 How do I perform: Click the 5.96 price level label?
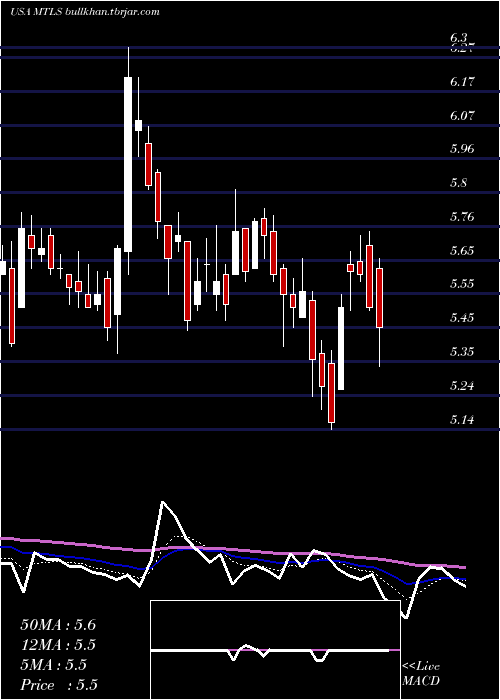point(462,149)
